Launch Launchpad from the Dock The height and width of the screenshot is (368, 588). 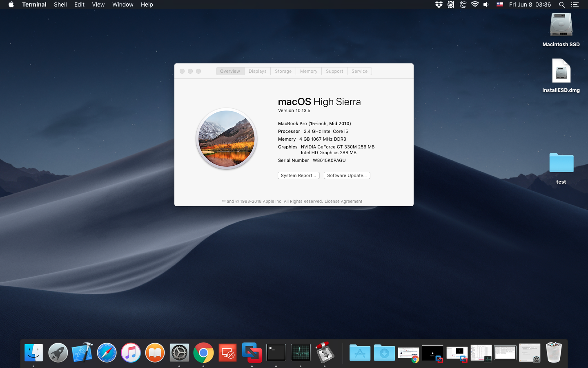[58, 352]
